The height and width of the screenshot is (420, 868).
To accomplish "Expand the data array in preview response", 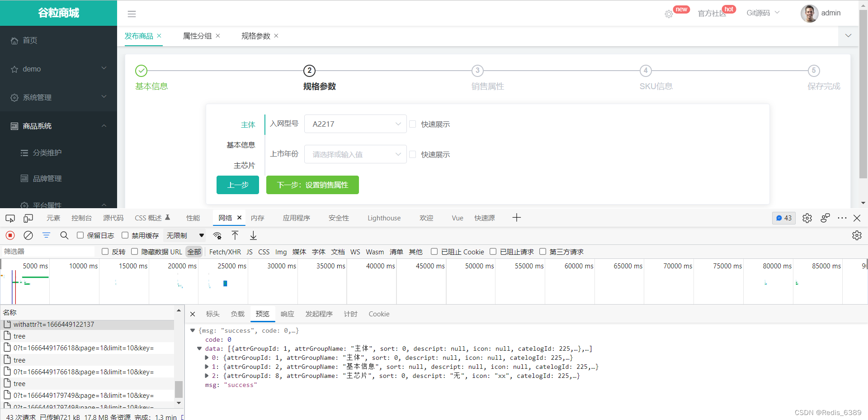I will [199, 348].
